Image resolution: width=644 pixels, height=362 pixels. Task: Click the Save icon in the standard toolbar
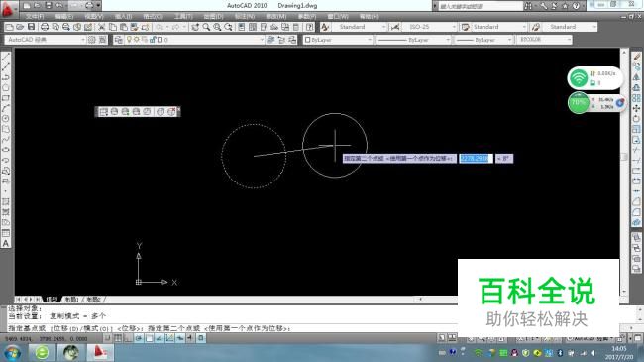pos(32,27)
